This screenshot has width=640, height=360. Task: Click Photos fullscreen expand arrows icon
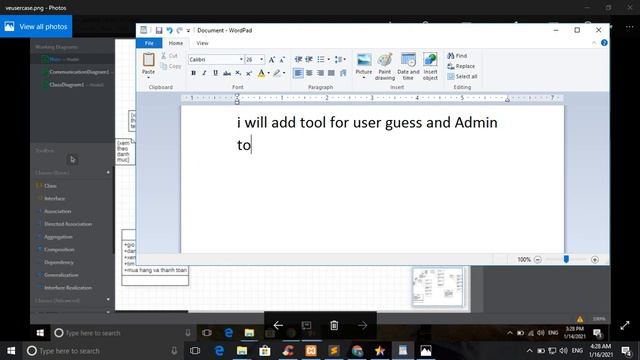click(x=625, y=325)
